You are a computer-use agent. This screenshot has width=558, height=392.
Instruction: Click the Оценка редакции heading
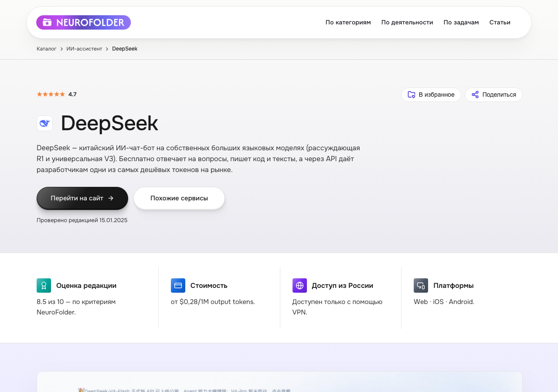(x=86, y=286)
